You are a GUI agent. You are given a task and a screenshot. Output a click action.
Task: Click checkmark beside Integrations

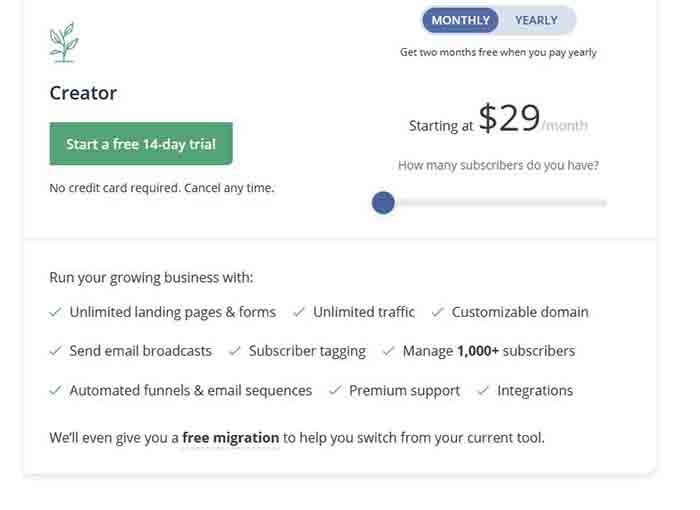point(483,390)
